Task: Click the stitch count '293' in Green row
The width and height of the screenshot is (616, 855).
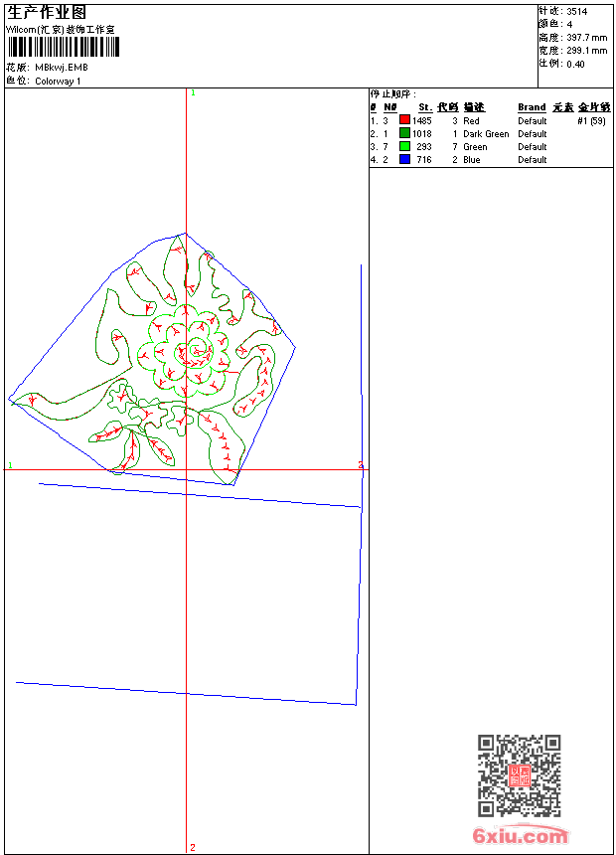Action: point(424,147)
